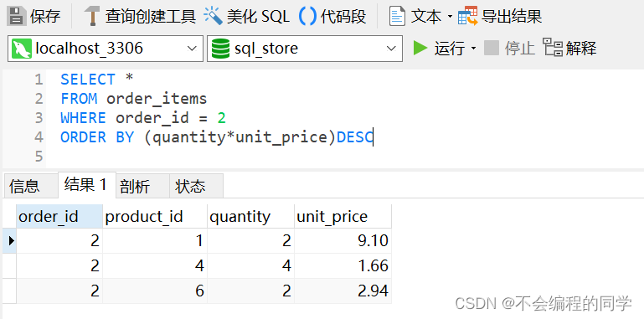Image resolution: width=644 pixels, height=319 pixels.
Task: Click the unit_price column header
Action: pos(343,216)
